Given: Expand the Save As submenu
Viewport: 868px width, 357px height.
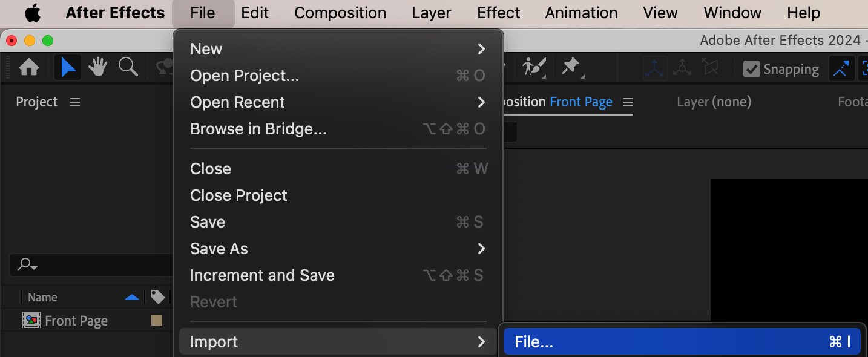Looking at the screenshot, I should click(338, 249).
